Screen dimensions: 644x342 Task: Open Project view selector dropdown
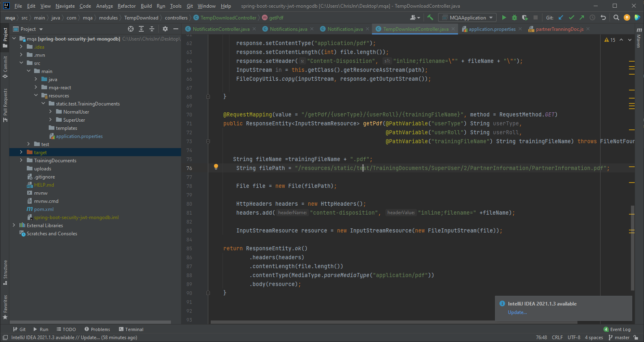28,29
